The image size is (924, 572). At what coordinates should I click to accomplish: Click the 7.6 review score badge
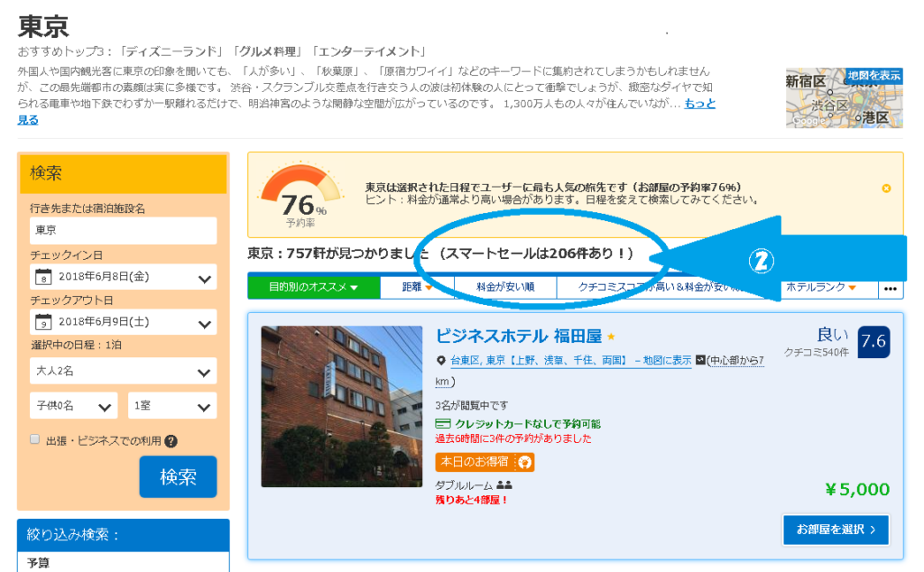[873, 341]
